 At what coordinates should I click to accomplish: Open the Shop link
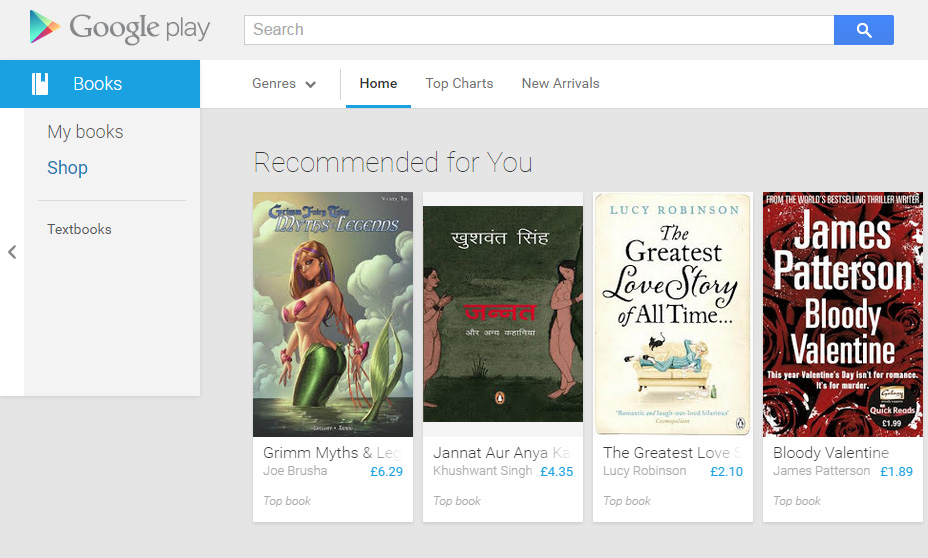pos(67,167)
